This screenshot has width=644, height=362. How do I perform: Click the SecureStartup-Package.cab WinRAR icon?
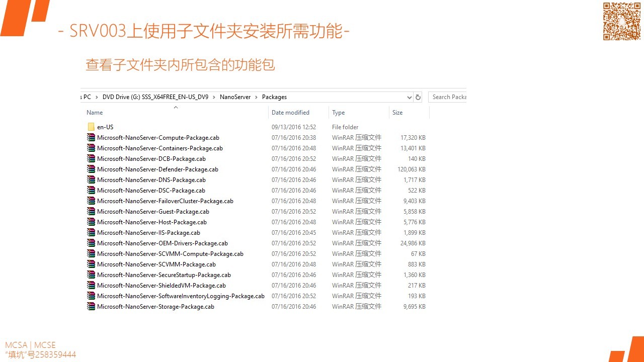[x=91, y=275]
